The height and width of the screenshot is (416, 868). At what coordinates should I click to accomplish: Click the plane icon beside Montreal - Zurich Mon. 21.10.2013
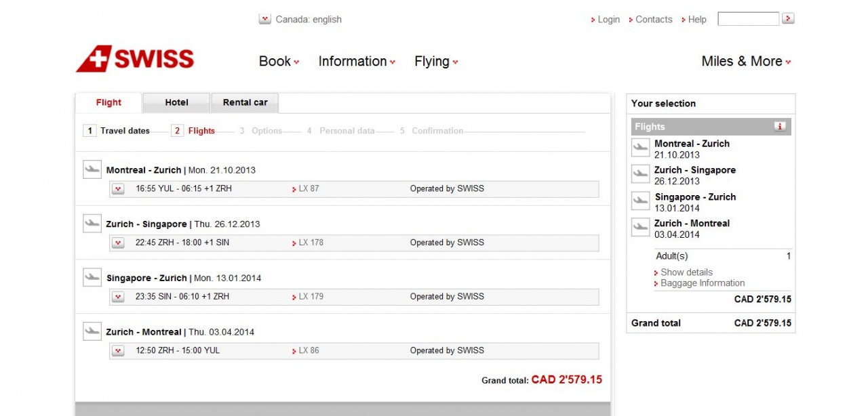click(92, 169)
